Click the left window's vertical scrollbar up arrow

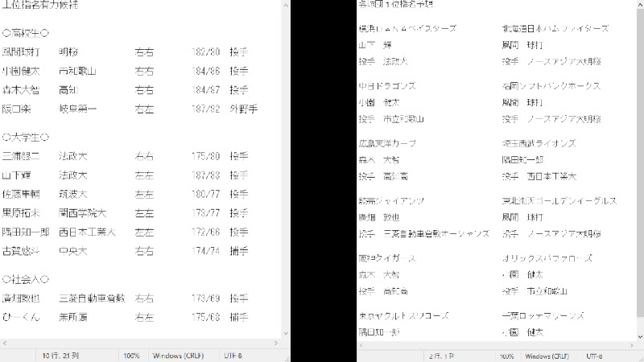click(286, 5)
